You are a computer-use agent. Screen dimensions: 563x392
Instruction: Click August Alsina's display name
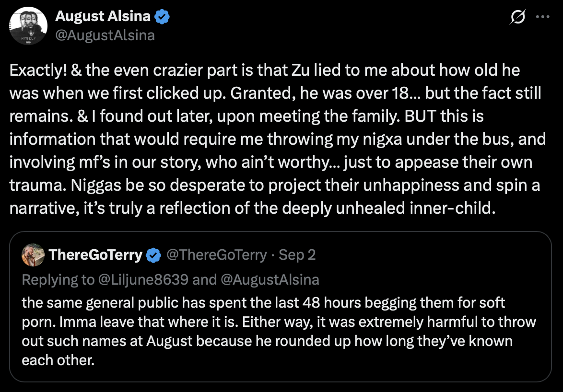coord(104,16)
